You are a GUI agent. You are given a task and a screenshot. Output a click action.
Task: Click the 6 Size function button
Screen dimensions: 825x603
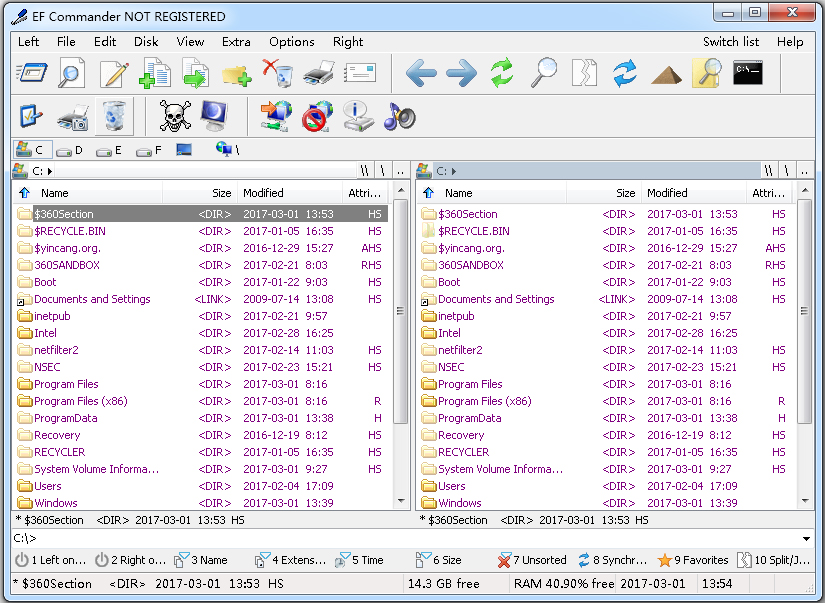tap(438, 560)
